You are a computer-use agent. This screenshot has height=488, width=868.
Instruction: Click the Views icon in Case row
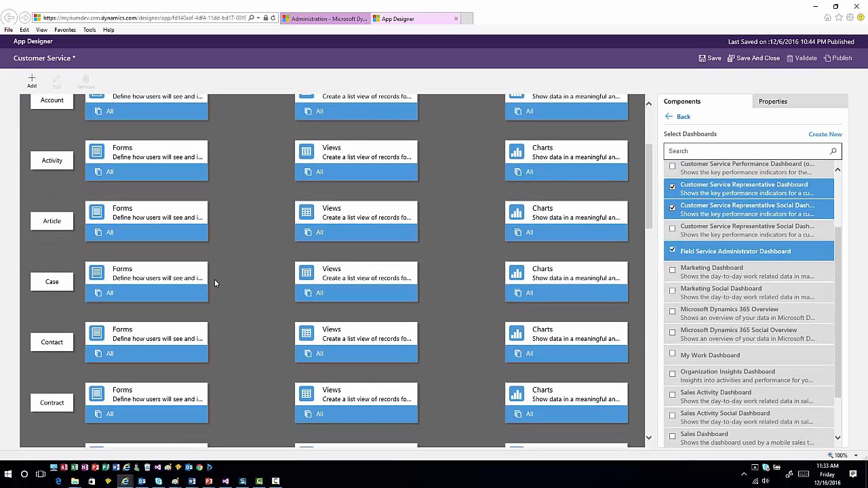pyautogui.click(x=307, y=273)
